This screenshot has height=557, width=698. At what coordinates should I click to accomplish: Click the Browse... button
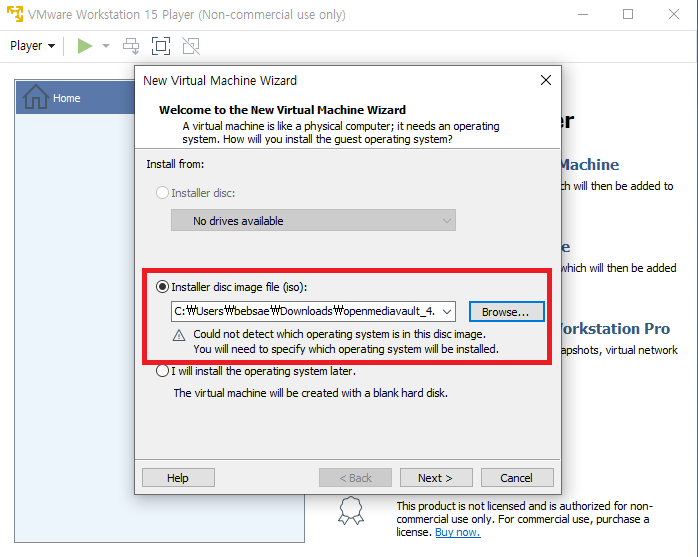506,312
